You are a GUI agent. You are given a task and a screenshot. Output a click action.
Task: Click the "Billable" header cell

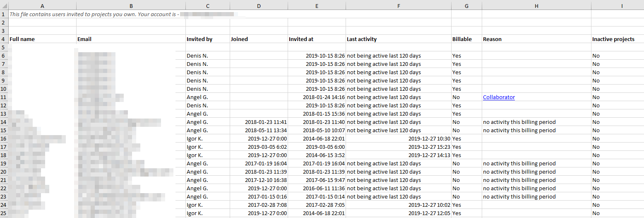pyautogui.click(x=462, y=39)
